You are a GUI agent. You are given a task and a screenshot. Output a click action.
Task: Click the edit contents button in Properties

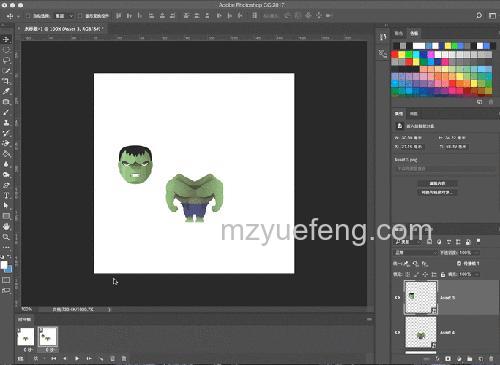(x=437, y=183)
